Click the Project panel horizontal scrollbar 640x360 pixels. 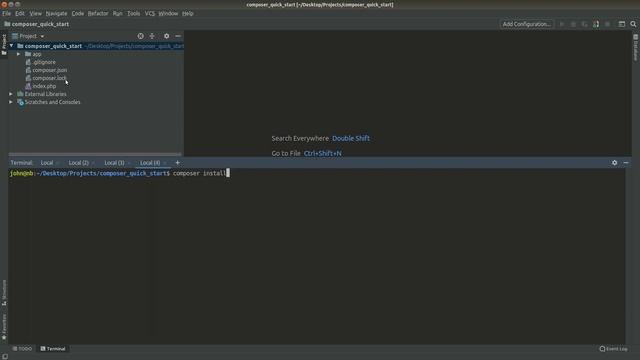95,154
